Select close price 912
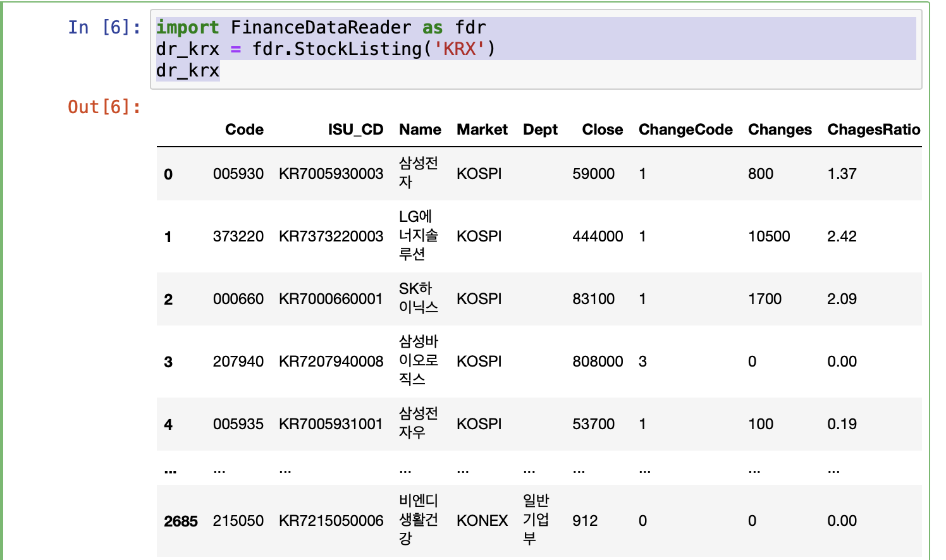 (x=585, y=521)
